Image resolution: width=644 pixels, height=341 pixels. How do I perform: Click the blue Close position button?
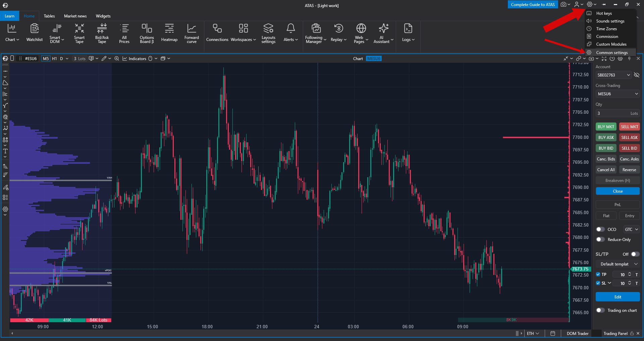pyautogui.click(x=618, y=191)
